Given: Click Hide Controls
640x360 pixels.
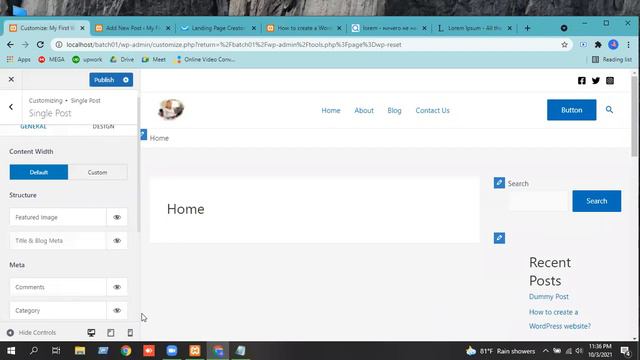Looking at the screenshot, I should click(31, 332).
